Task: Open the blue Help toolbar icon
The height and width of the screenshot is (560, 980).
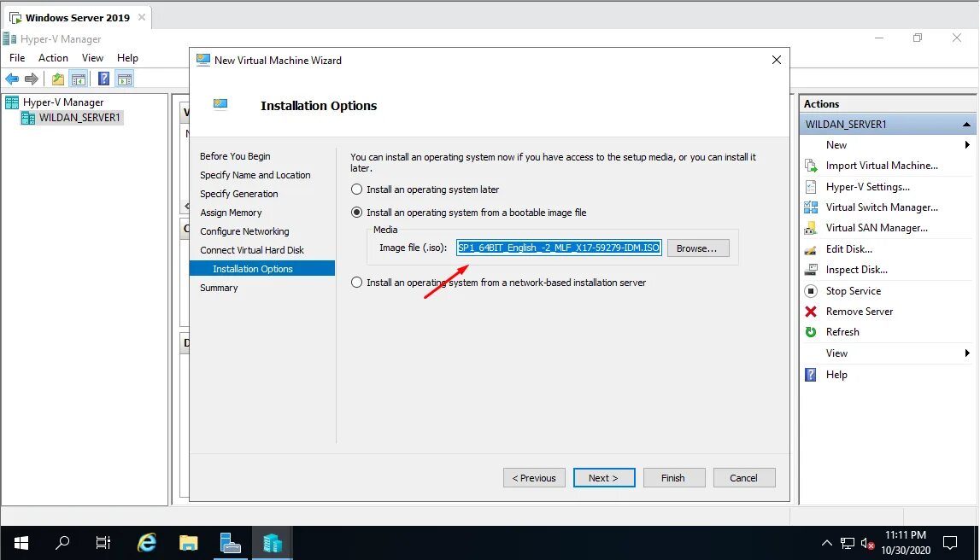Action: click(103, 79)
